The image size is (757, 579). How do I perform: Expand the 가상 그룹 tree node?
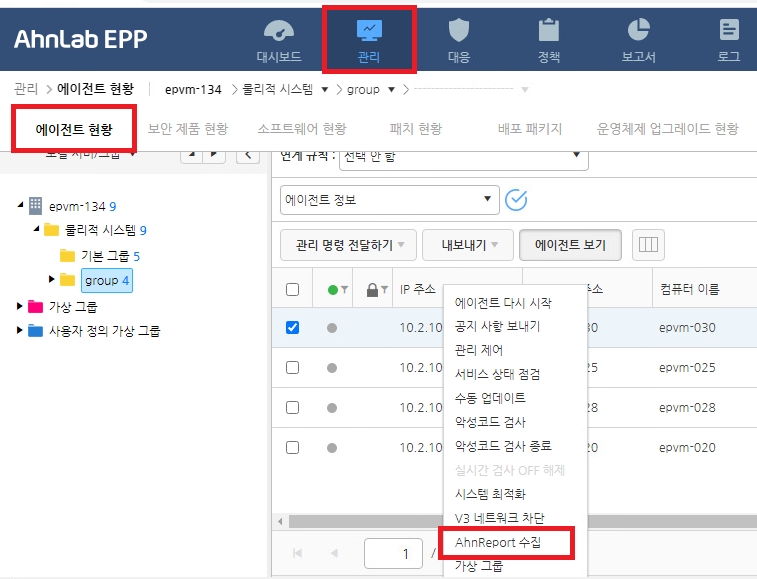(19, 306)
